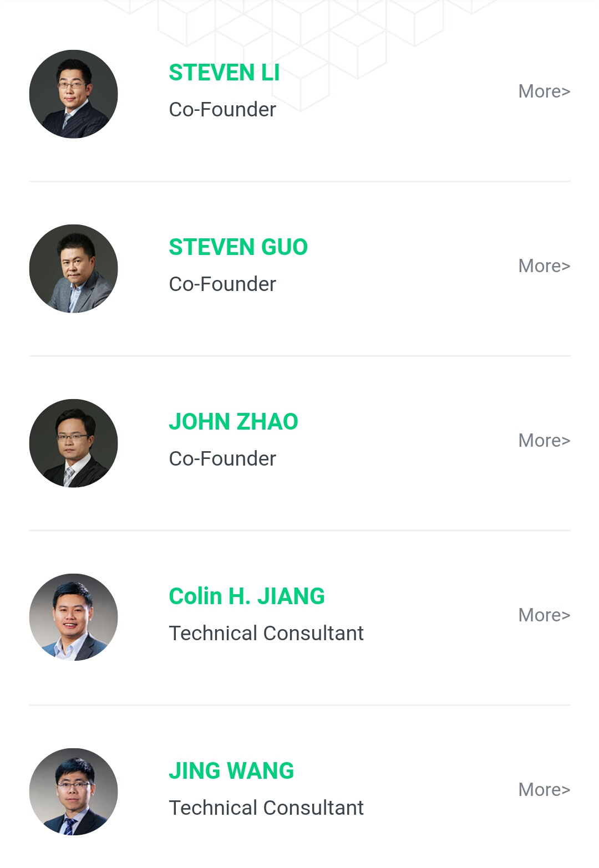Open Steven Li's profile photo
Image resolution: width=599 pixels, height=868 pixels.
(73, 94)
